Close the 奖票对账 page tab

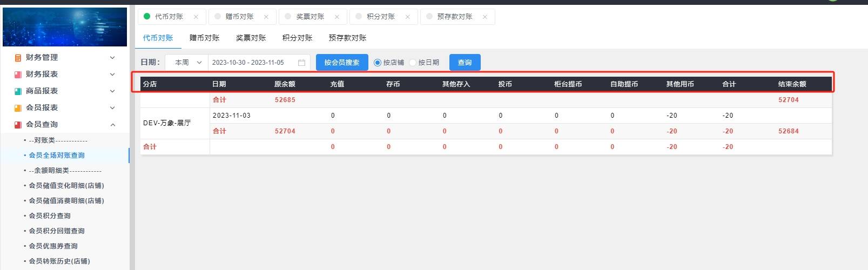[x=337, y=17]
